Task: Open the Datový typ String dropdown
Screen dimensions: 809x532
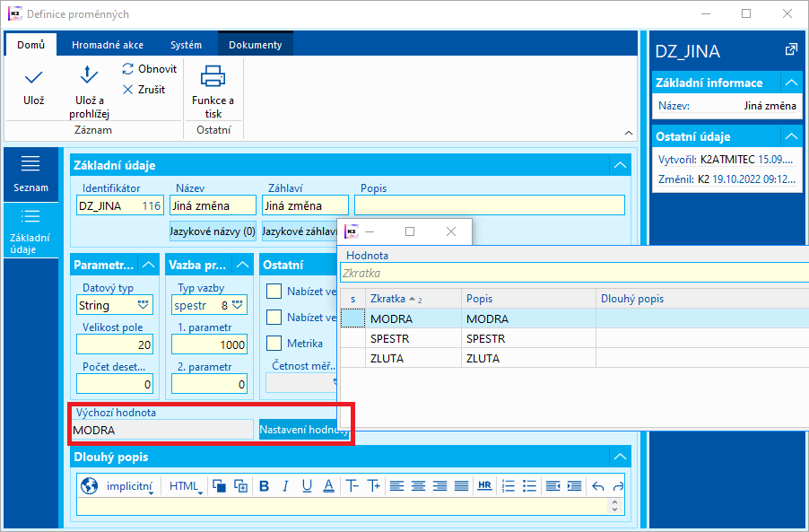Action: pyautogui.click(x=144, y=306)
